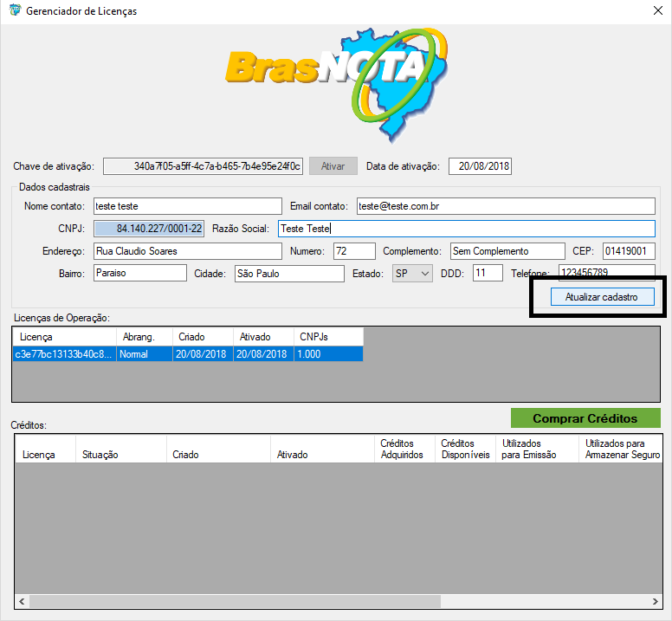Close the Gerenciador de Licenças window
Viewport: 672px width, 621px height.
point(658,10)
